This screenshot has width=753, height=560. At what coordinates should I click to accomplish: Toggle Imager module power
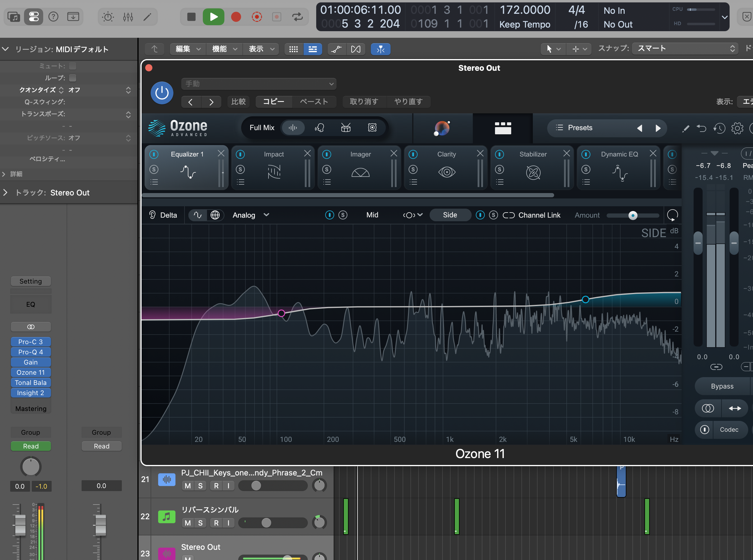click(327, 154)
